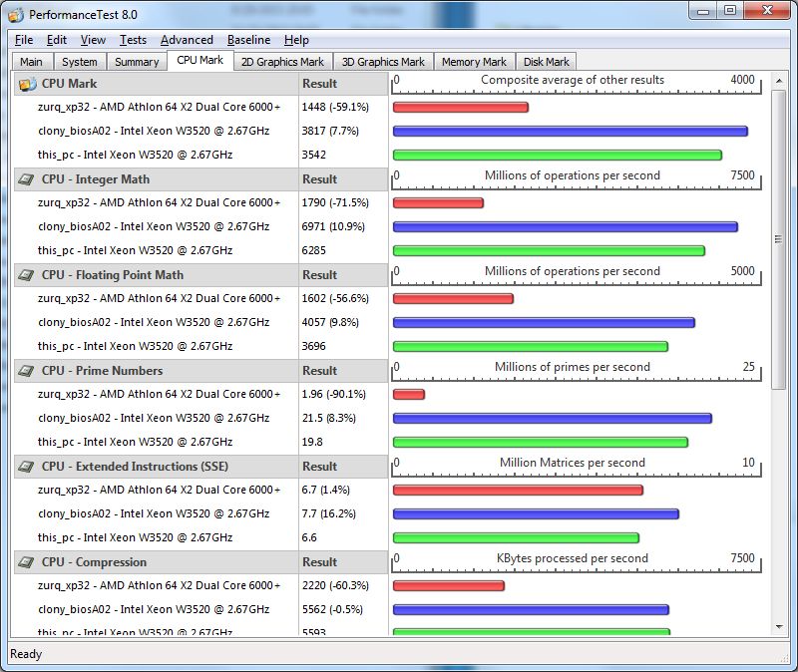Click result value 4057 (9.8%)
Screen dimensions: 798x672
coord(330,322)
